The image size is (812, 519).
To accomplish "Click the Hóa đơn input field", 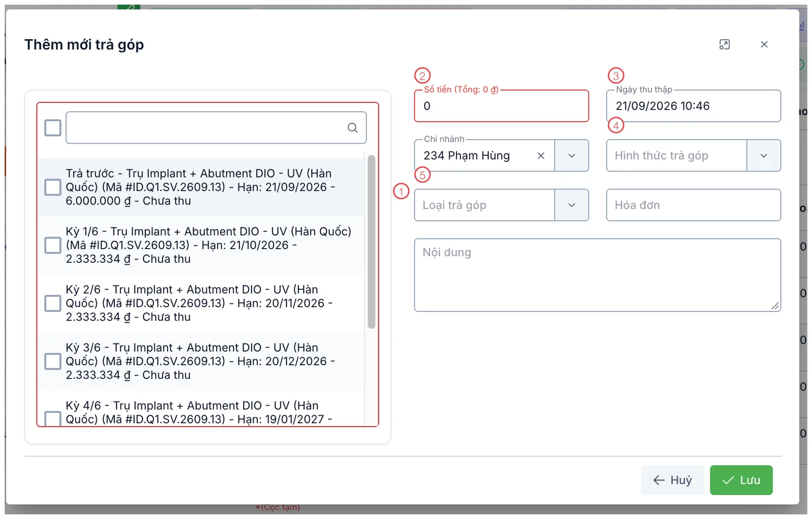I will point(693,205).
